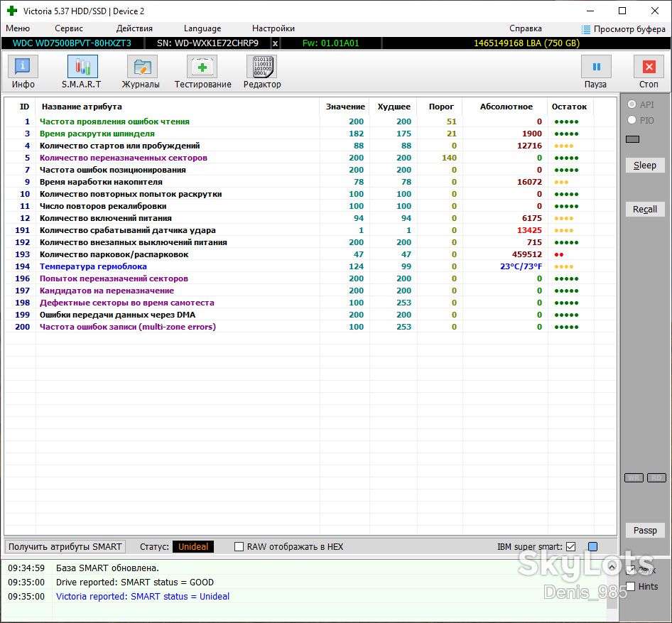
Task: Select the API radio button
Action: [632, 104]
